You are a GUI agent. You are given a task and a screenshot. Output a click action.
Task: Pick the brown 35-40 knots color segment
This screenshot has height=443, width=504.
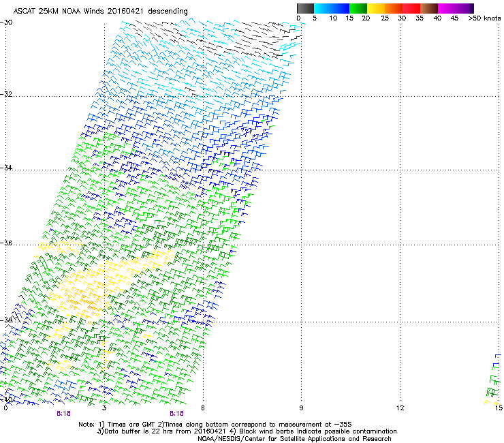click(429, 8)
